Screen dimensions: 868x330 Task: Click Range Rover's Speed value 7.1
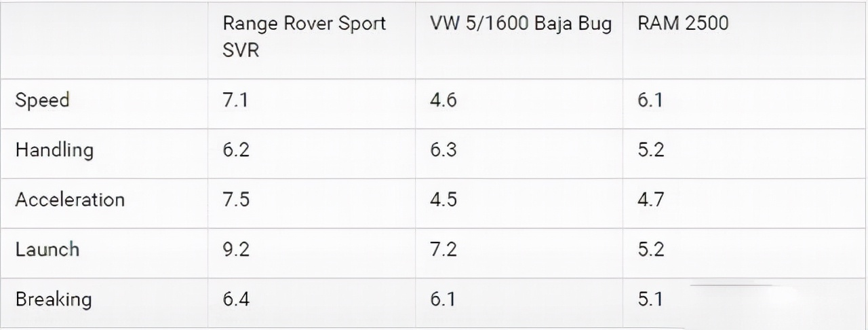click(236, 100)
